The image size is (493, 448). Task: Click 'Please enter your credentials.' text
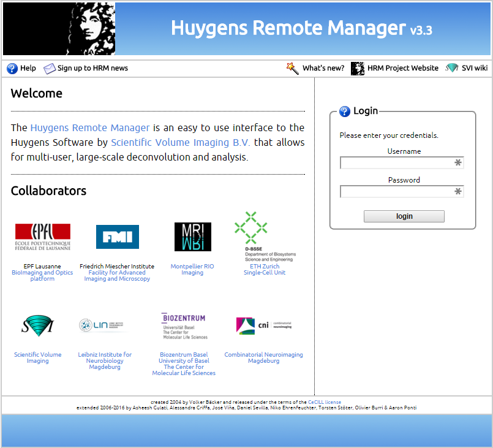pos(389,135)
